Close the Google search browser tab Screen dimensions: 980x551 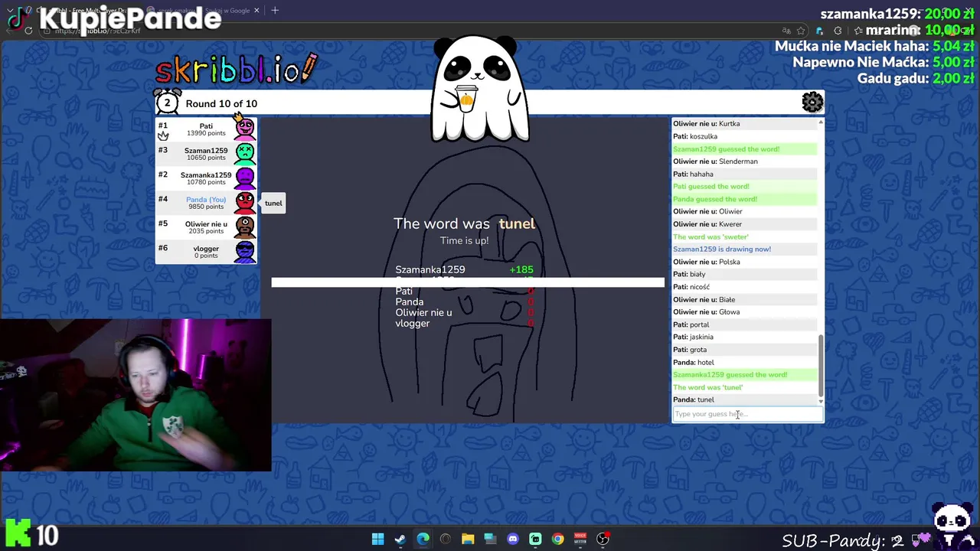[256, 10]
